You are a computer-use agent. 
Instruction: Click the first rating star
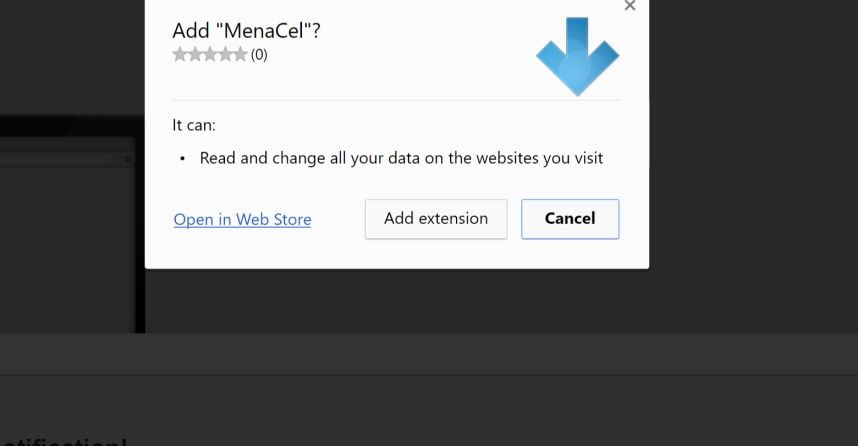(180, 55)
